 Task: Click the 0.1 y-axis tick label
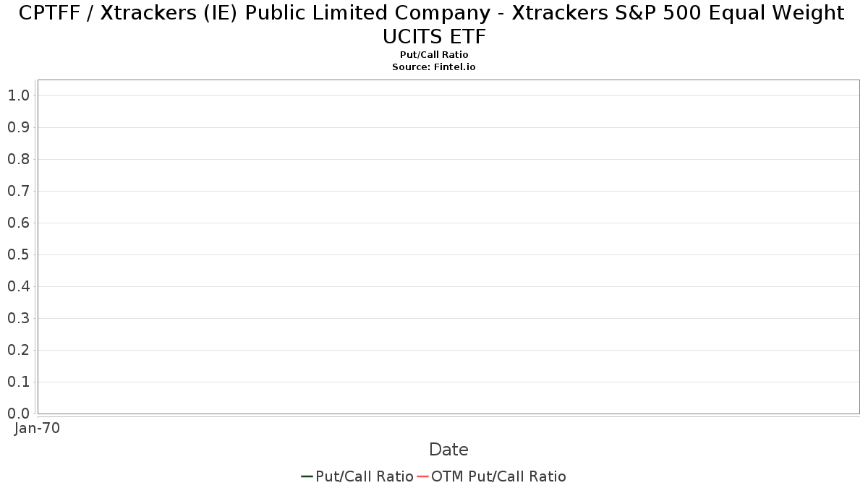tap(18, 382)
